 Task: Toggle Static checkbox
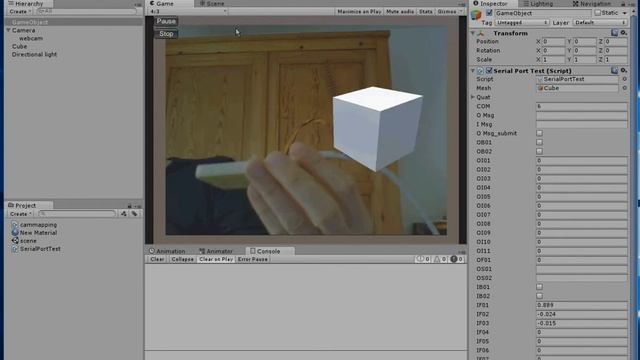(598, 13)
